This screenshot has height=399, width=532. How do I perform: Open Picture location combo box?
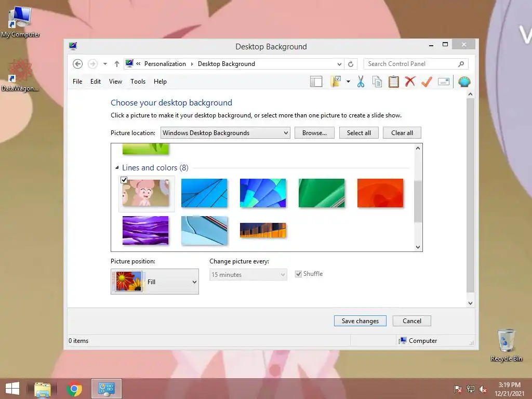click(x=225, y=132)
